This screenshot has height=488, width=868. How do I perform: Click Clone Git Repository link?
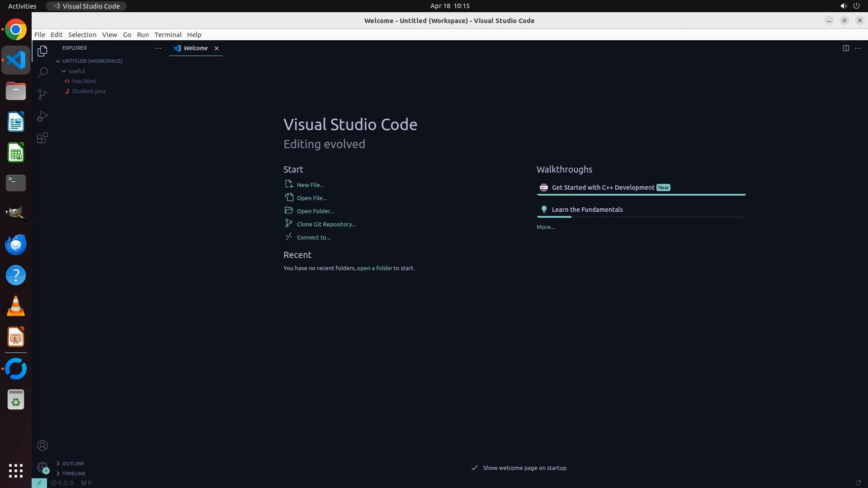[x=326, y=224]
